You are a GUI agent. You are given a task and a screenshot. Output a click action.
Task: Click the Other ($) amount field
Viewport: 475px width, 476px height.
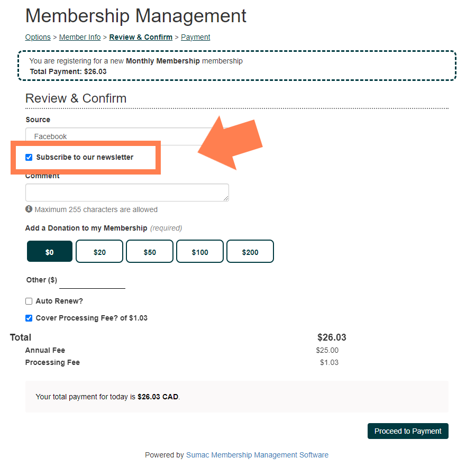92,281
